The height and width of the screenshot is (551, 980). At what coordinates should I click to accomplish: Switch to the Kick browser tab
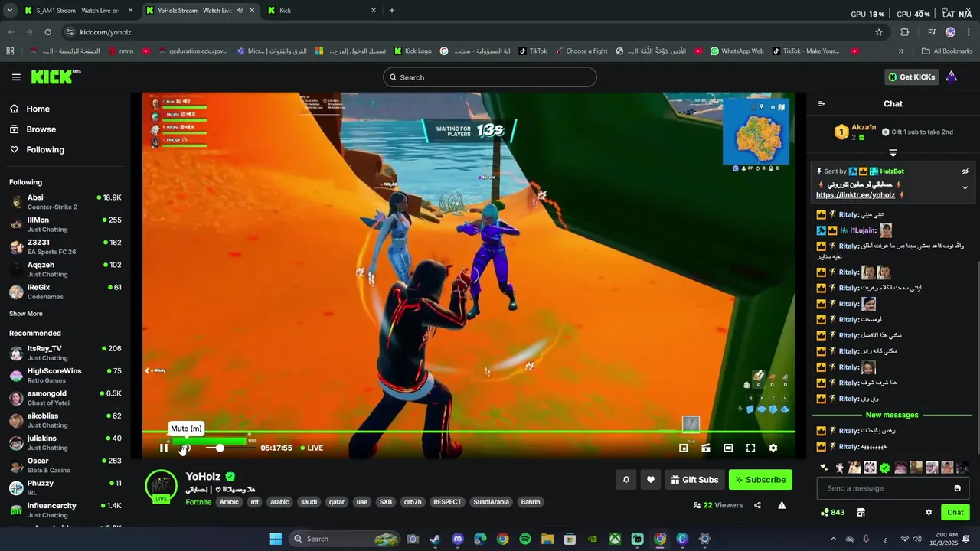[x=322, y=11]
